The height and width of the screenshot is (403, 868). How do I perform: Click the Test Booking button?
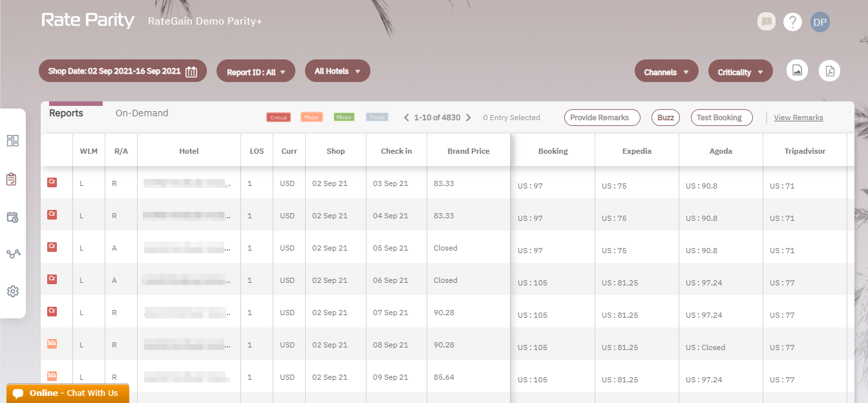tap(722, 118)
